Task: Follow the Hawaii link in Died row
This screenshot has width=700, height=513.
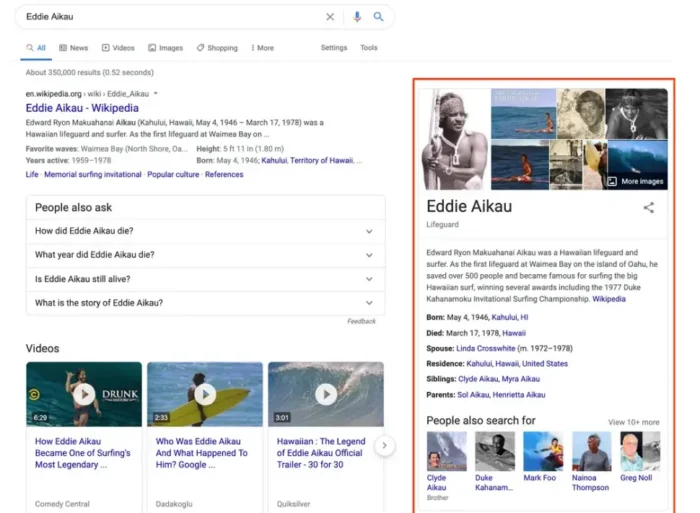Action: pyautogui.click(x=514, y=333)
